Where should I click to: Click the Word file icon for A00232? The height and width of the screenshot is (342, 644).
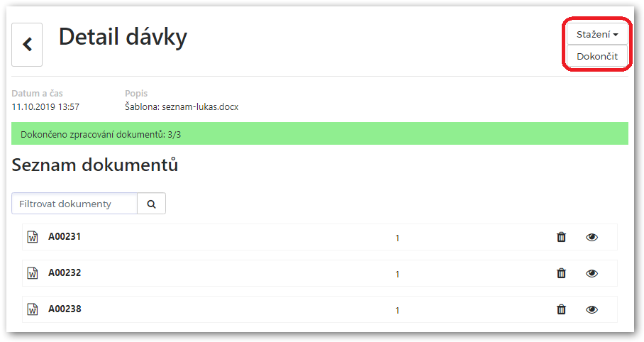[x=33, y=273]
